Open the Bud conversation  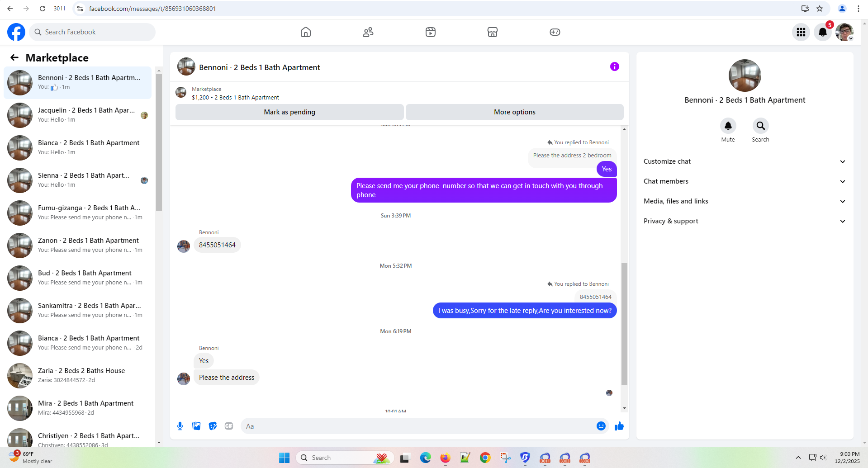[x=78, y=278]
